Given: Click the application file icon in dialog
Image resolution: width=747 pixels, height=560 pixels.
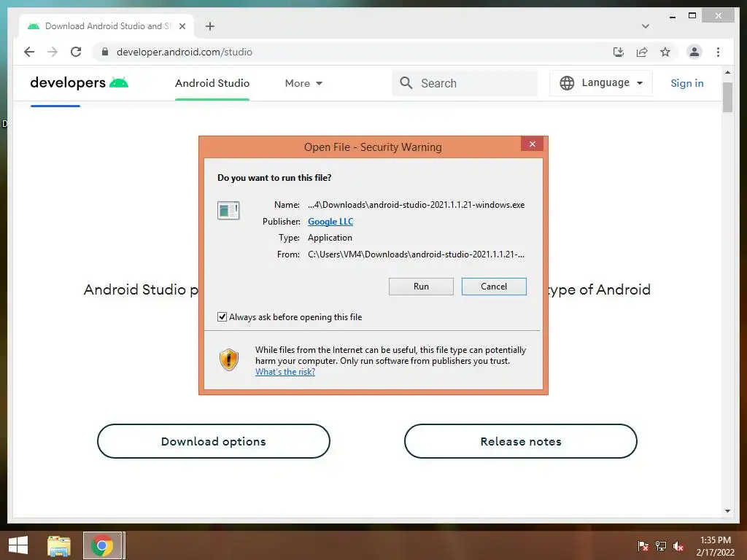Looking at the screenshot, I should click(228, 210).
